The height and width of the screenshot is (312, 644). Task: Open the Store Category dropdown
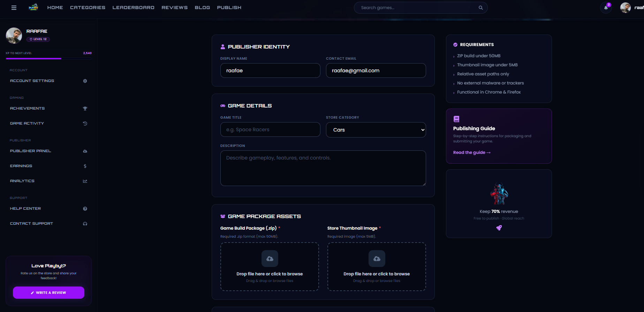coord(376,130)
